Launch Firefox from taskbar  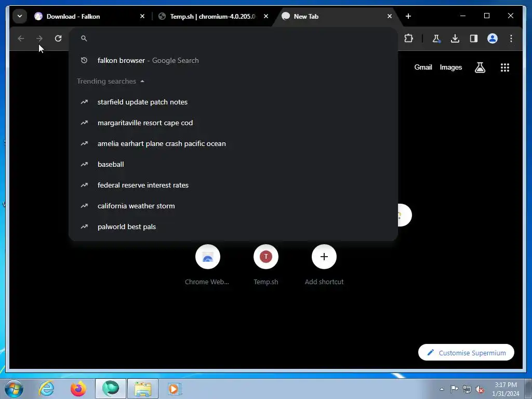pos(78,389)
